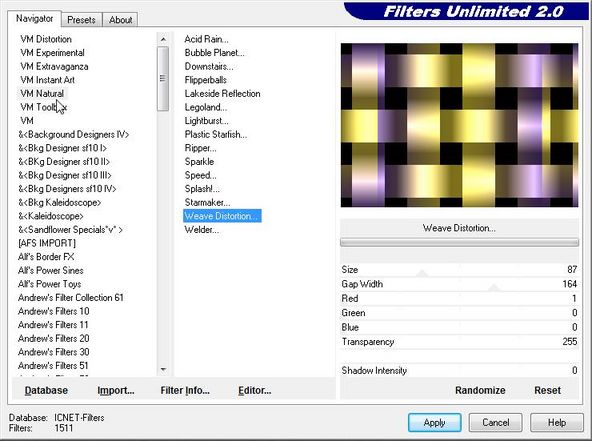Screen dimensions: 592x441
Task: Open Filter Info...
Action: coord(185,390)
